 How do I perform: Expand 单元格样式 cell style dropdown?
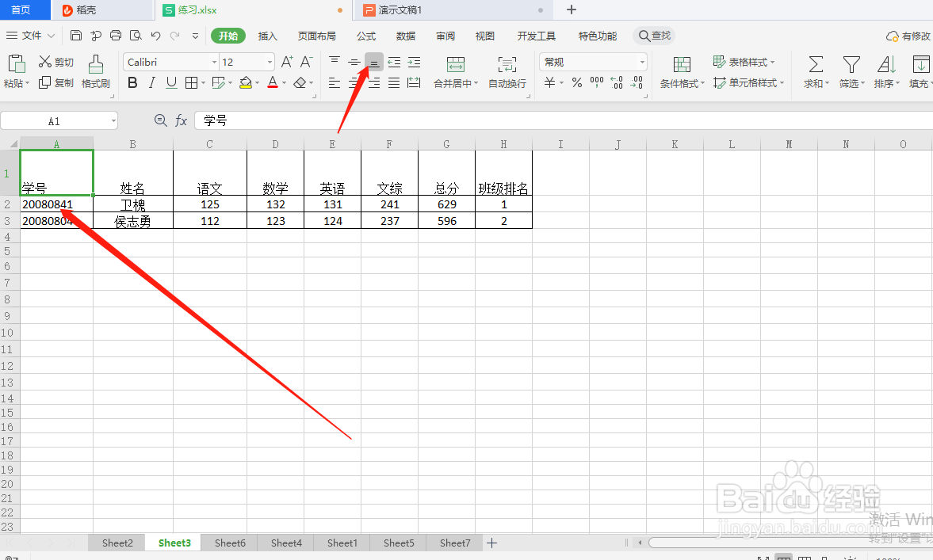[x=782, y=83]
